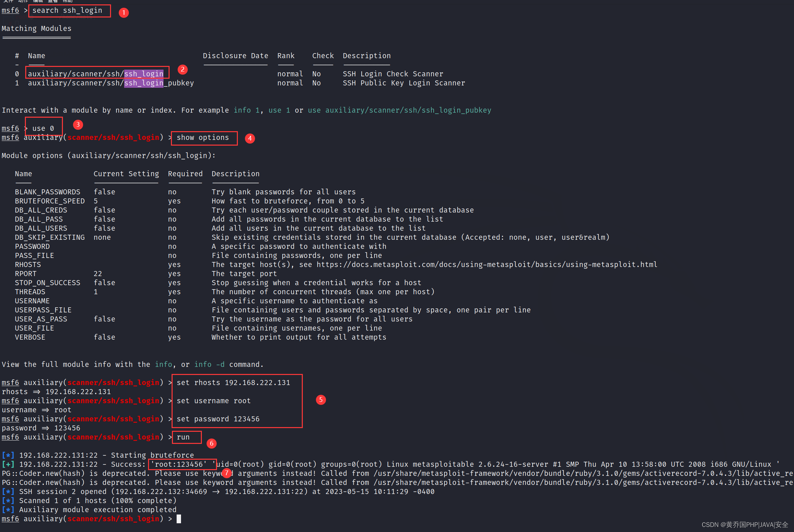
Task: Click the 'Required' column header
Action: pyautogui.click(x=185, y=174)
